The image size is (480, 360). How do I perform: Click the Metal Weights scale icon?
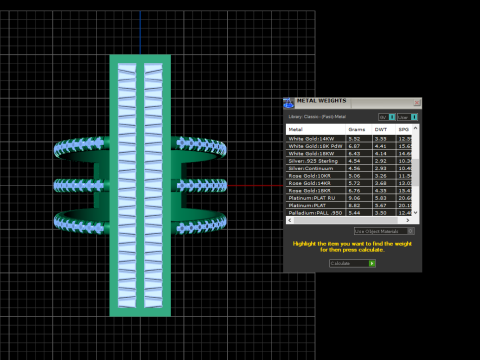click(289, 103)
